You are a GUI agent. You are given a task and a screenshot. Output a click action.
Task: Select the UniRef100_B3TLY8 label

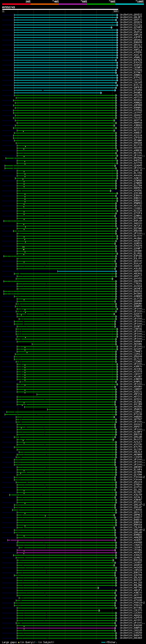pos(131,85)
